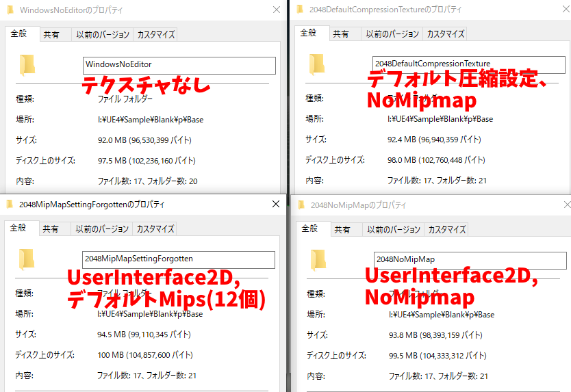Close the WindowsNoEditor properties window
Screen dimensions: 571x392
[277, 10]
